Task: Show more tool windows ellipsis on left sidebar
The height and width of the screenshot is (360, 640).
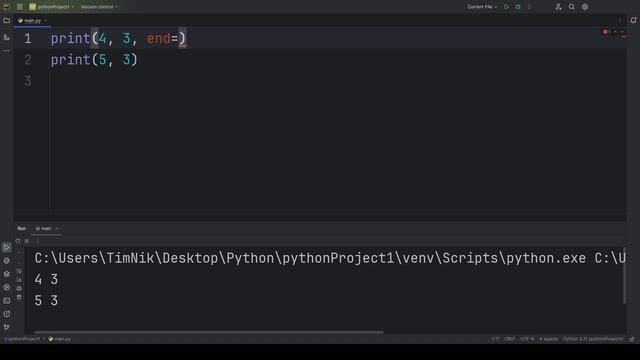Action: (x=7, y=51)
